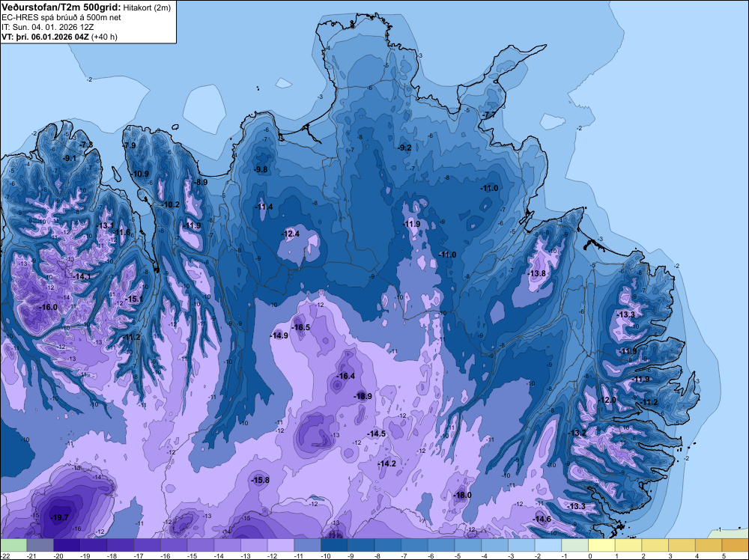Select the -18.9 temperature value
Image resolution: width=749 pixels, height=560 pixels.
coord(363,396)
